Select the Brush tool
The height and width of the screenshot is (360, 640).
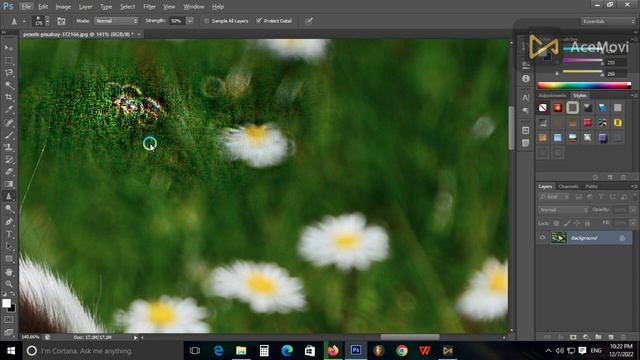(9, 135)
